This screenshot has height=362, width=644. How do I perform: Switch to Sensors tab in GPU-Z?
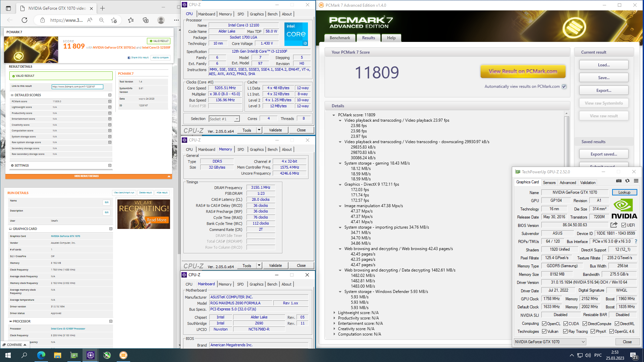point(549,183)
